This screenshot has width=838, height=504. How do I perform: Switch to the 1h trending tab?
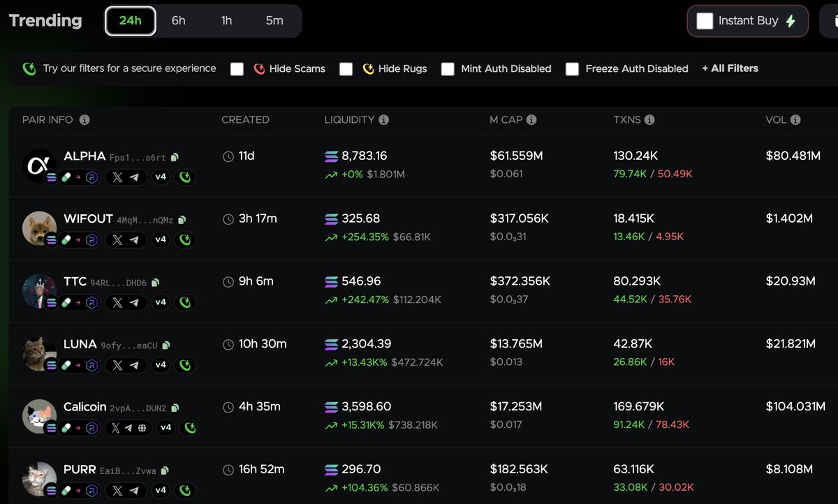click(226, 21)
